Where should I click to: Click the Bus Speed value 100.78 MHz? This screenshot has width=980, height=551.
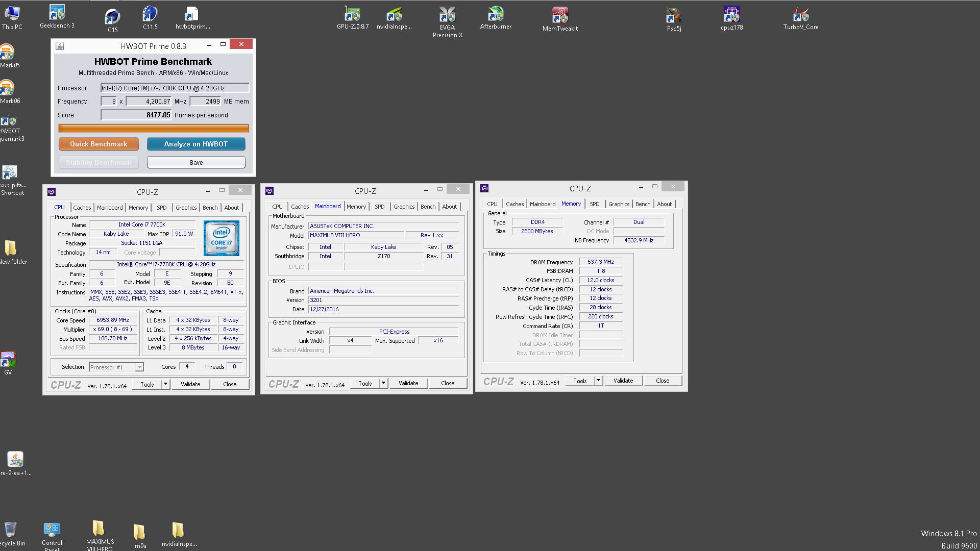click(113, 338)
